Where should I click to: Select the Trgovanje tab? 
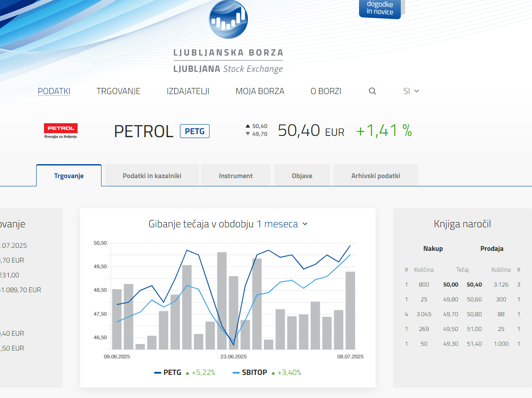pyautogui.click(x=69, y=175)
